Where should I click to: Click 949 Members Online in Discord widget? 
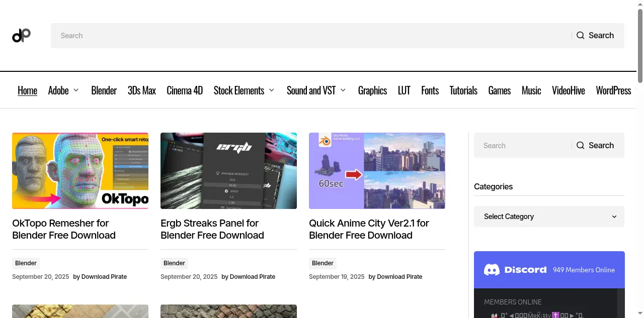coord(584,270)
